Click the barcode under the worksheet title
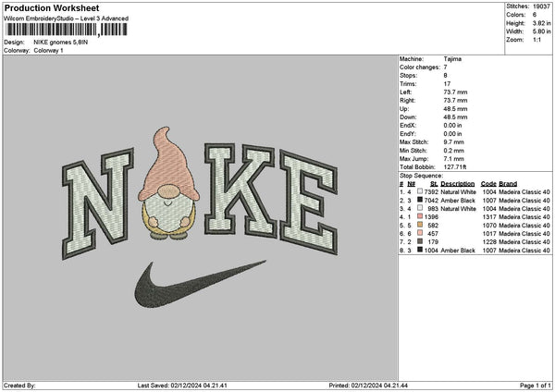This screenshot has width=555, height=392. coord(67,30)
